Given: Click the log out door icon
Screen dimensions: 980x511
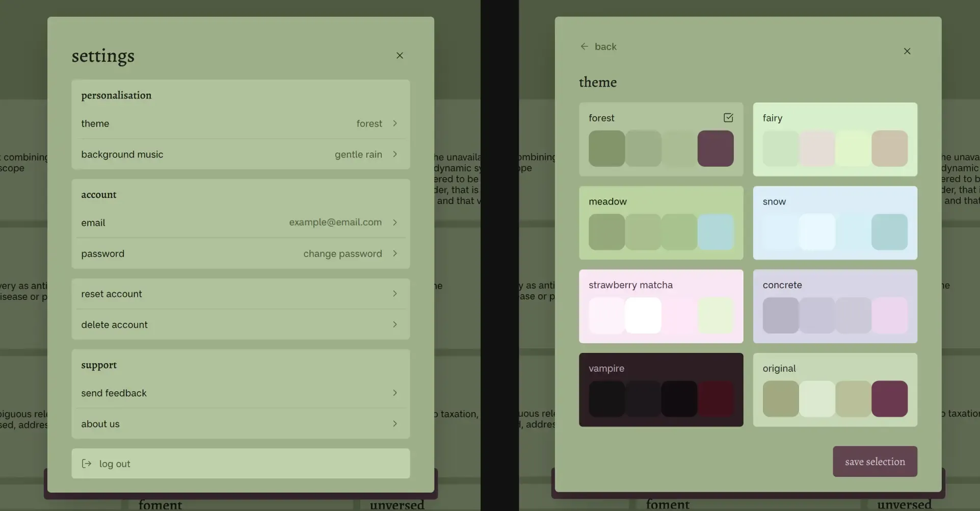Looking at the screenshot, I should [87, 464].
